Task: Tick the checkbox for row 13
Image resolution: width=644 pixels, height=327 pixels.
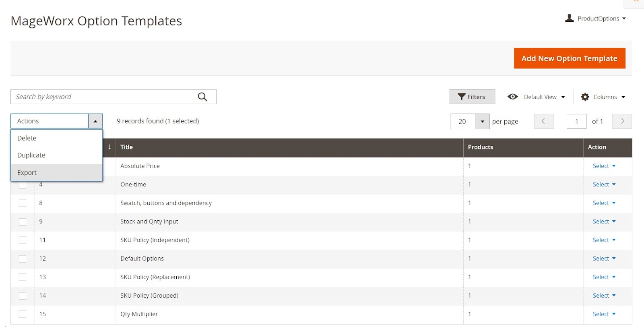Action: pyautogui.click(x=23, y=277)
